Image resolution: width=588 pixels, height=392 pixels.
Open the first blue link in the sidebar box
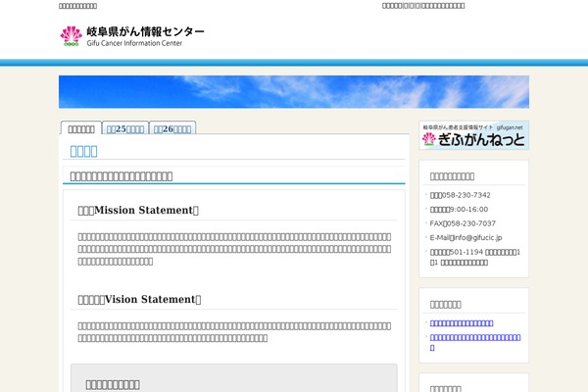(462, 323)
